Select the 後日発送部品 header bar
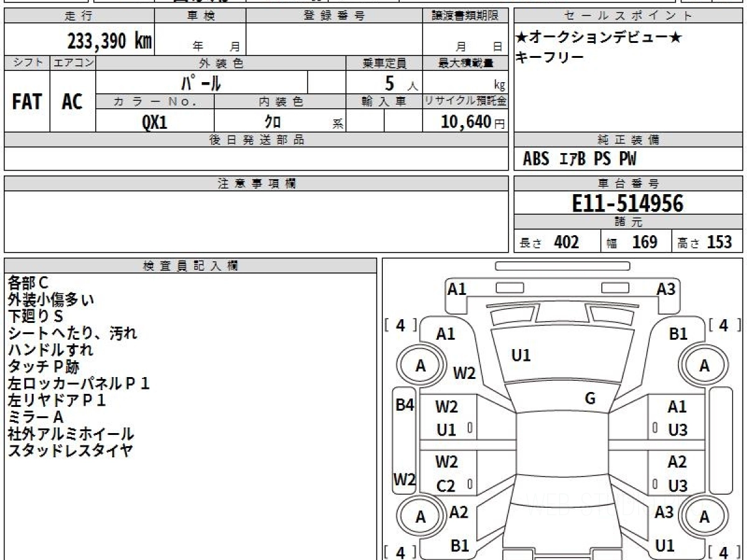Viewport: 747px width, 560px height. click(x=256, y=140)
